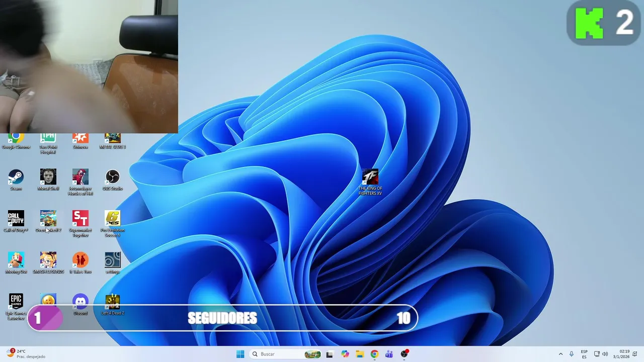Open Task View on the taskbar
The width and height of the screenshot is (644, 362).
[x=330, y=354]
